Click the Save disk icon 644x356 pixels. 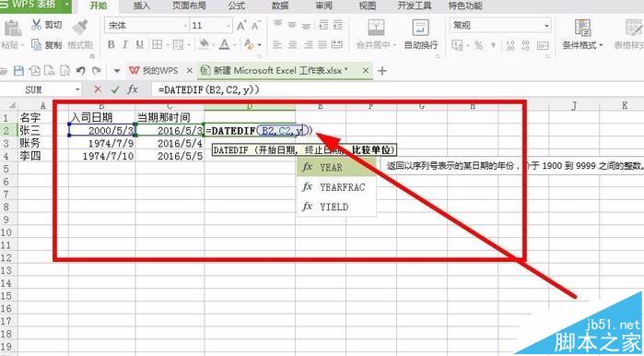18,71
